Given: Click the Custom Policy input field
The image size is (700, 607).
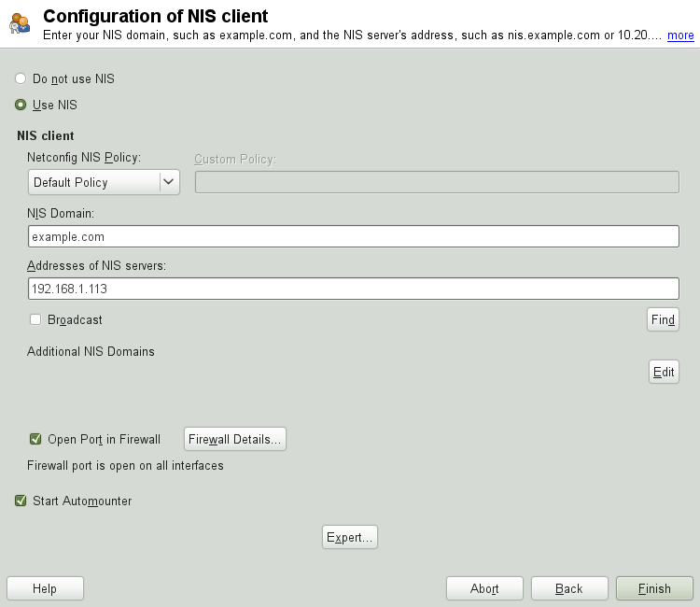Looking at the screenshot, I should [x=437, y=182].
